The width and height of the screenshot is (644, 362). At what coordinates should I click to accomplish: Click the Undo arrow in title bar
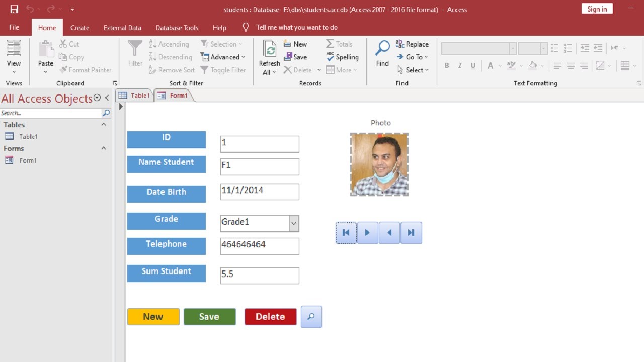tap(30, 9)
